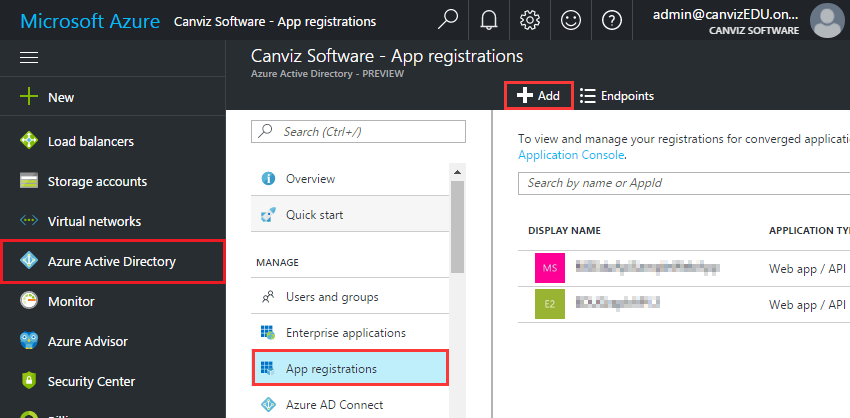850x418 pixels.
Task: Click the CANVIZ SOFTWARE tenant label
Action: pos(754,31)
